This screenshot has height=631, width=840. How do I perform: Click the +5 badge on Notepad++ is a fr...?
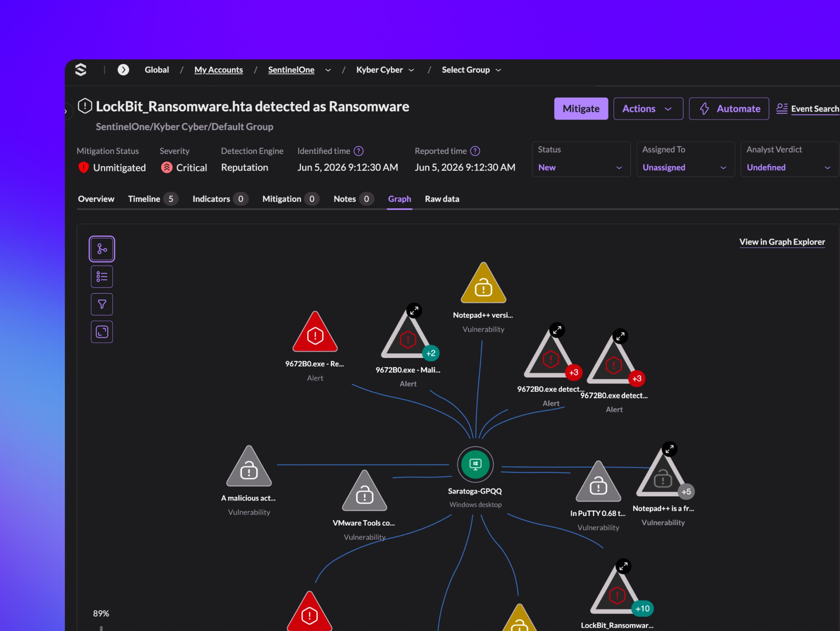click(x=686, y=491)
